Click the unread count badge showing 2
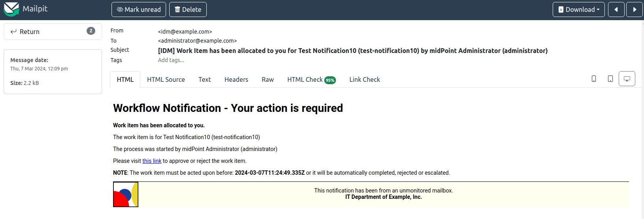The width and height of the screenshot is (644, 219). 91,31
